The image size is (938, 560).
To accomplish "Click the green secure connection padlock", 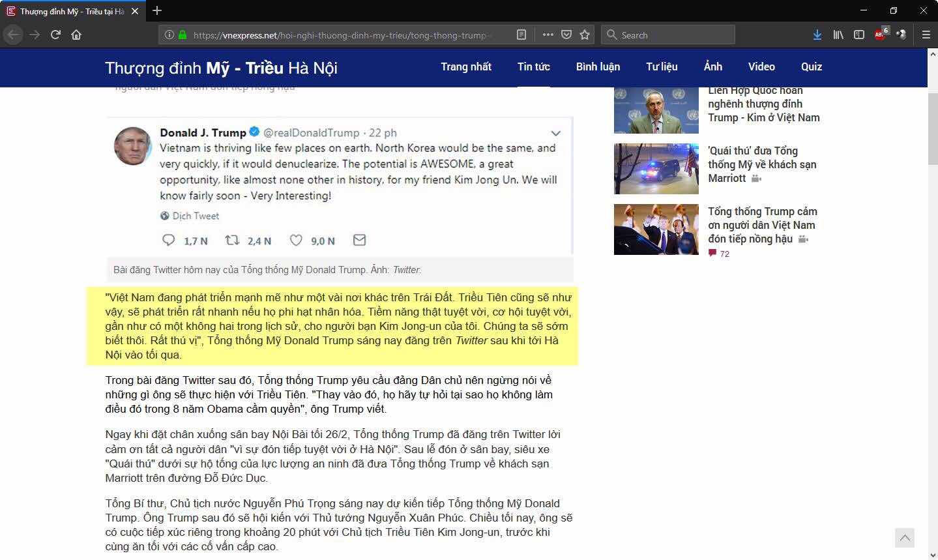I will click(x=182, y=35).
